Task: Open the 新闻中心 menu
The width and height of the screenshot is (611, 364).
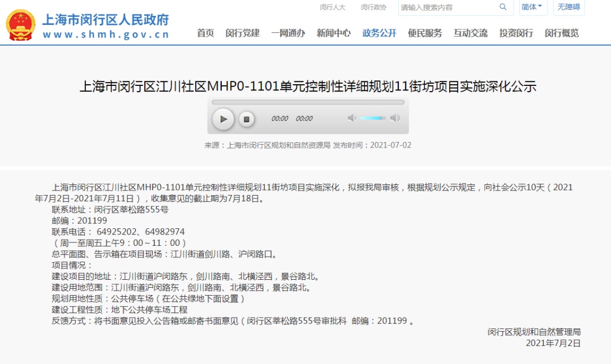Action: (334, 33)
